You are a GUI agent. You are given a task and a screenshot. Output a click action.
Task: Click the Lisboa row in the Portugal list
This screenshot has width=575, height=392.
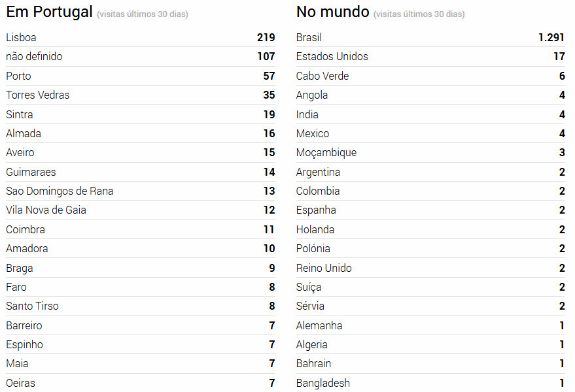22,38
